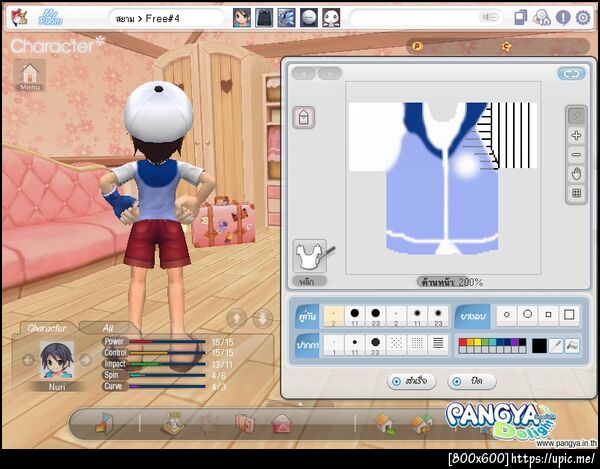
Task: Select the pen size 1 in second row
Action: 334,345
